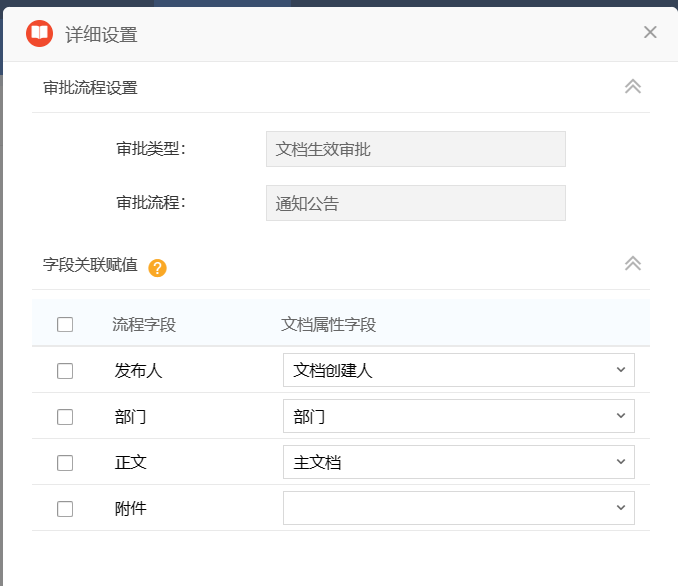Close the 详细设置 dialog

tap(650, 32)
